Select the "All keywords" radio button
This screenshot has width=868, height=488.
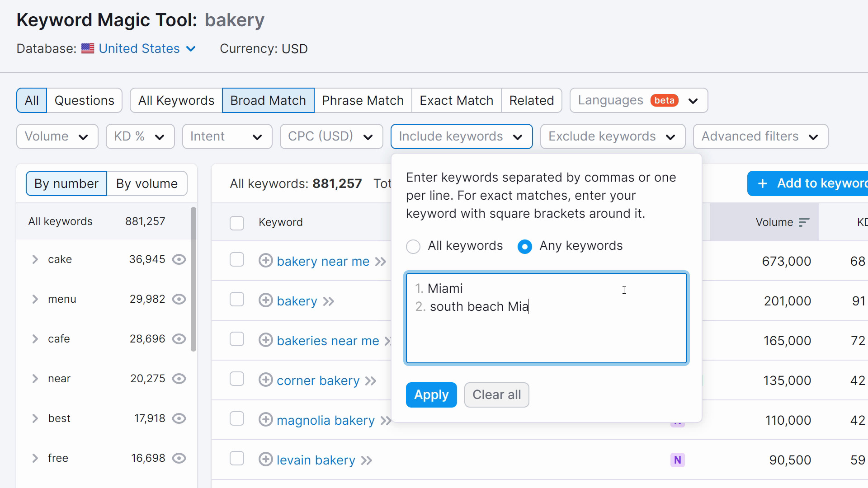(x=413, y=246)
